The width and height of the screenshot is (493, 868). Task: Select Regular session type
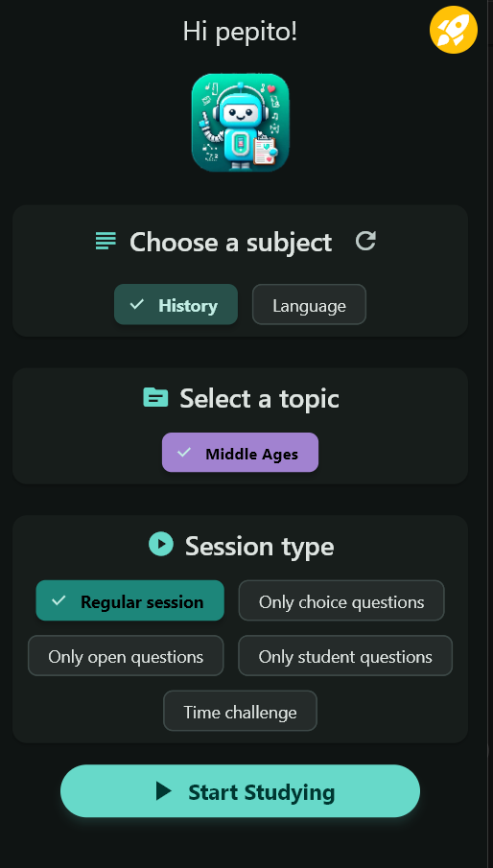(x=130, y=600)
